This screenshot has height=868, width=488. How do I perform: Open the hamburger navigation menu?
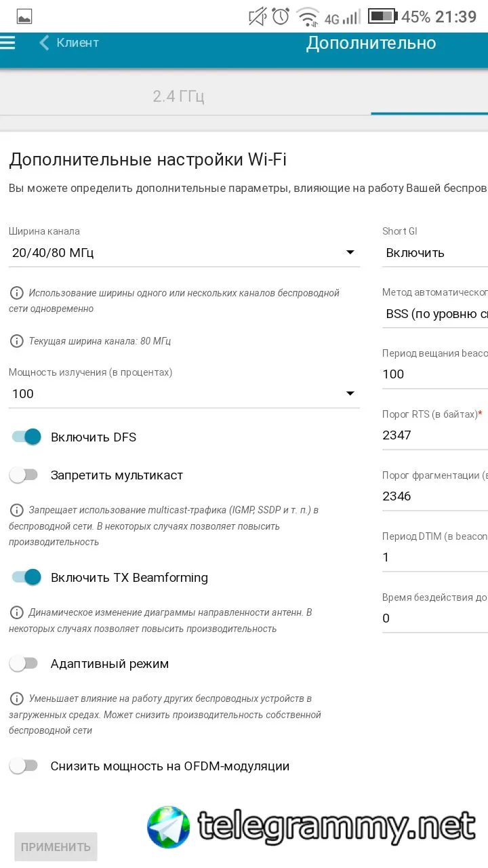7,43
